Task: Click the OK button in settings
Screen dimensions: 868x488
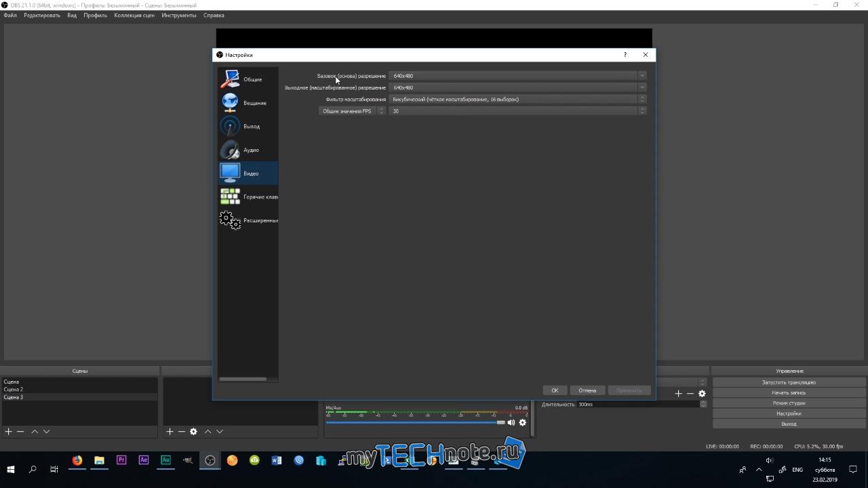Action: coord(555,390)
